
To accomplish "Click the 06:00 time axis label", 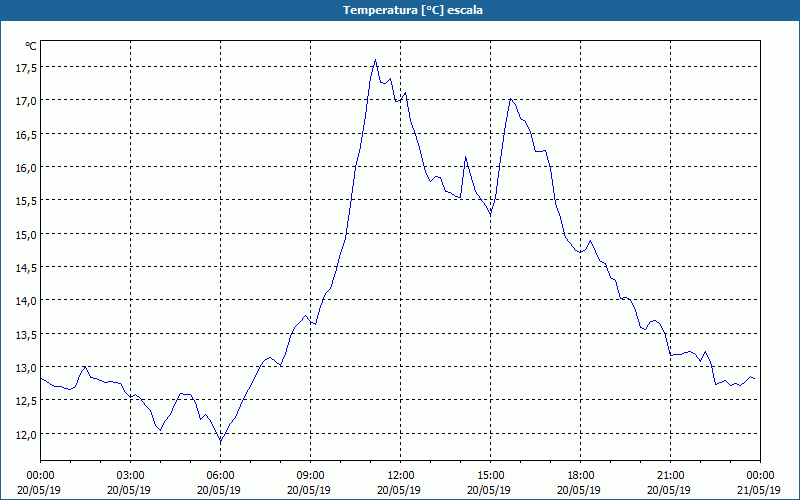I will (220, 476).
